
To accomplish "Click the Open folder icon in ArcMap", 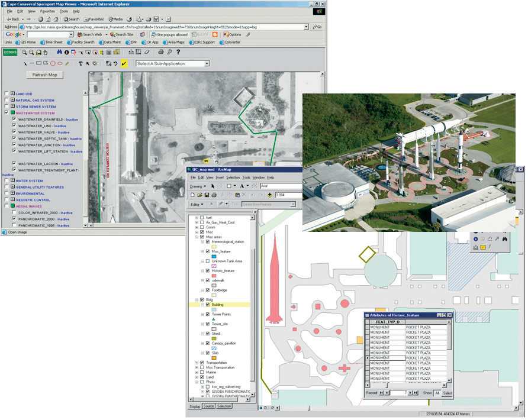I will 199,195.
